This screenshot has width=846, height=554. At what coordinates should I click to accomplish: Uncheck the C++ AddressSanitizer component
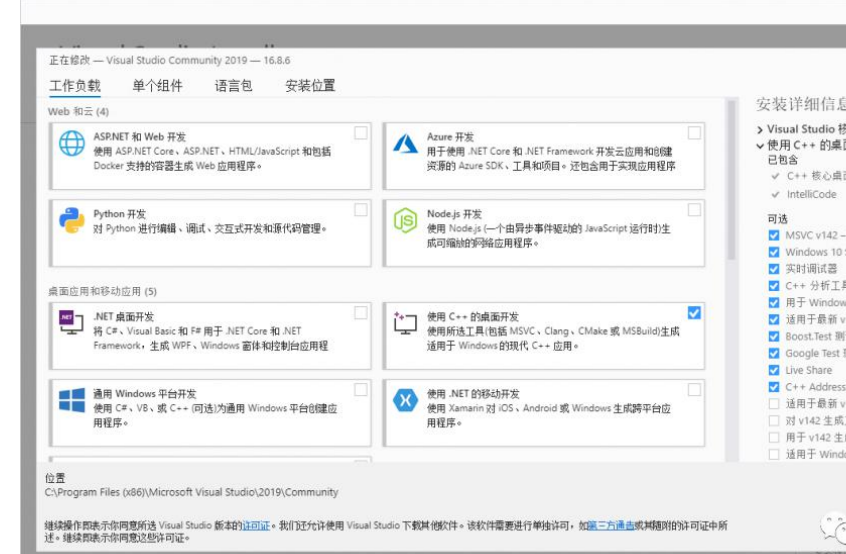click(x=774, y=387)
